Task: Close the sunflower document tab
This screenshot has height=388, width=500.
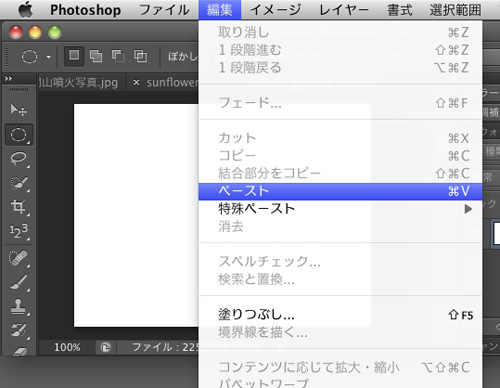Action: click(136, 82)
